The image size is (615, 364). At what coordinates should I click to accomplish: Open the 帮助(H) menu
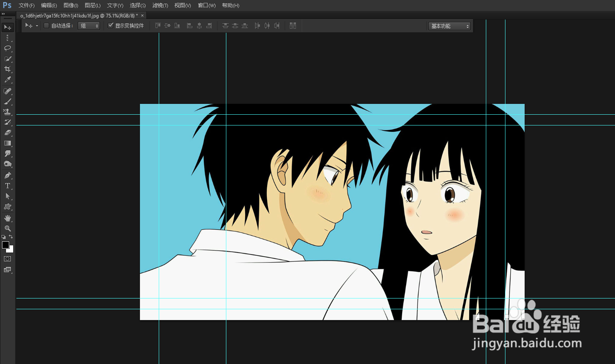click(x=230, y=5)
